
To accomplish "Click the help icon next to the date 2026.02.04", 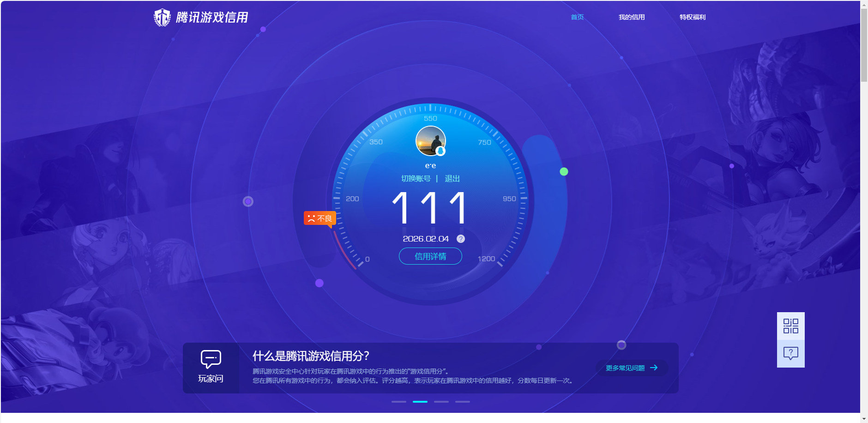I will tap(460, 239).
